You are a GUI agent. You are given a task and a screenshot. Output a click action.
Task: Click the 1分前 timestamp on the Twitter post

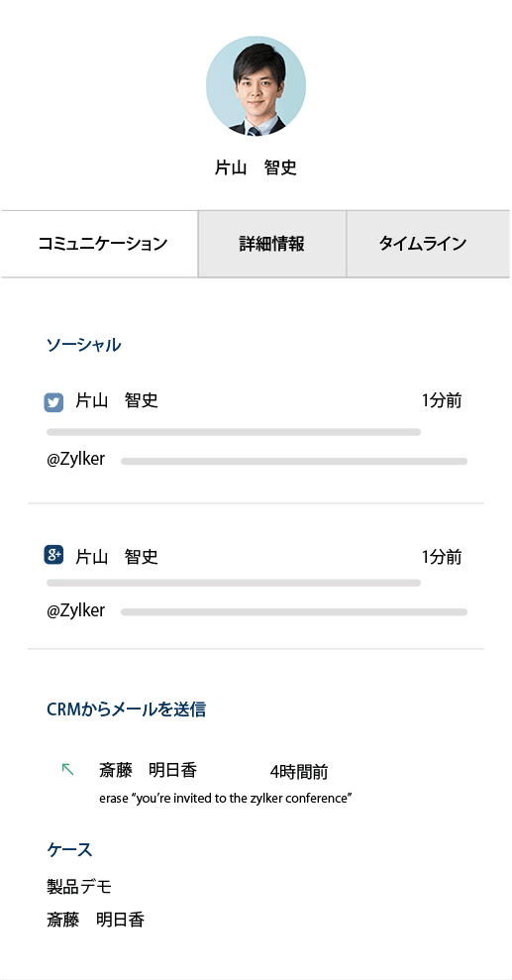(x=442, y=400)
